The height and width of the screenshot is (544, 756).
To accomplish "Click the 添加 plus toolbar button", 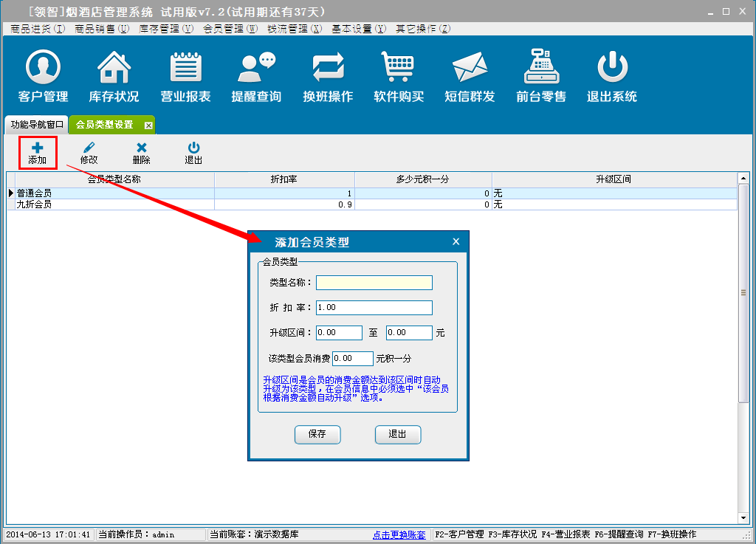I will tap(38, 153).
